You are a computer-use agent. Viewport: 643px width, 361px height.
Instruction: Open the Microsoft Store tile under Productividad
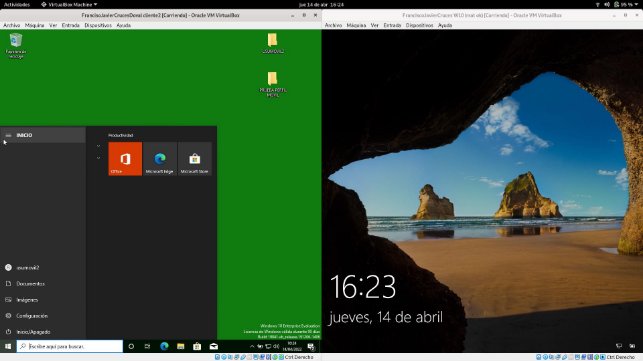[195, 159]
